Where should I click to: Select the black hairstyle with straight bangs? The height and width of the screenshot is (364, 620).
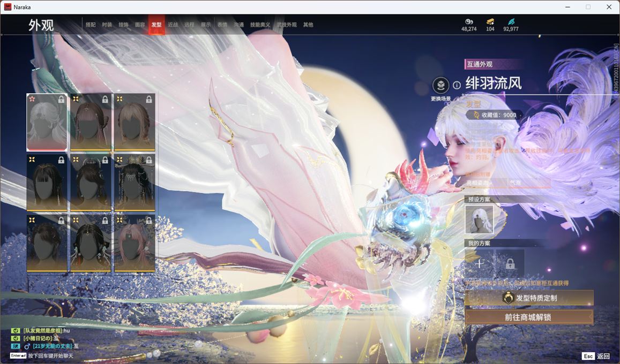[47, 183]
